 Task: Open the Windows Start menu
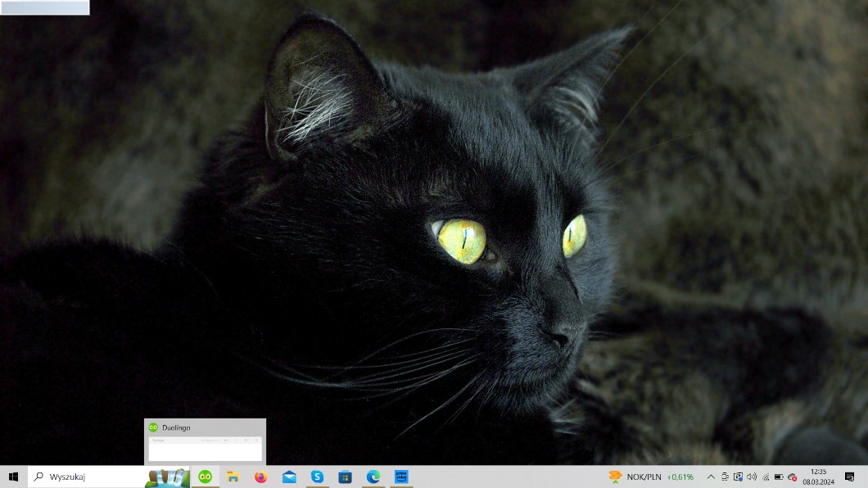(13, 477)
